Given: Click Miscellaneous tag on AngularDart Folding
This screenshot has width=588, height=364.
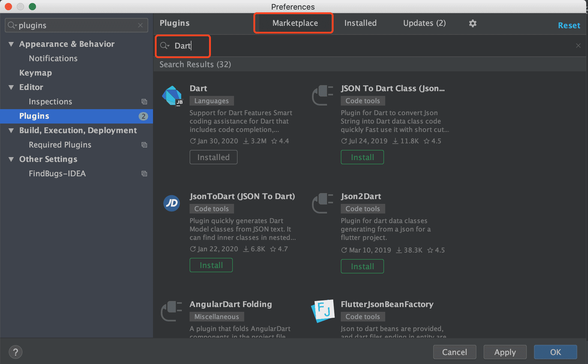Looking at the screenshot, I should point(217,317).
